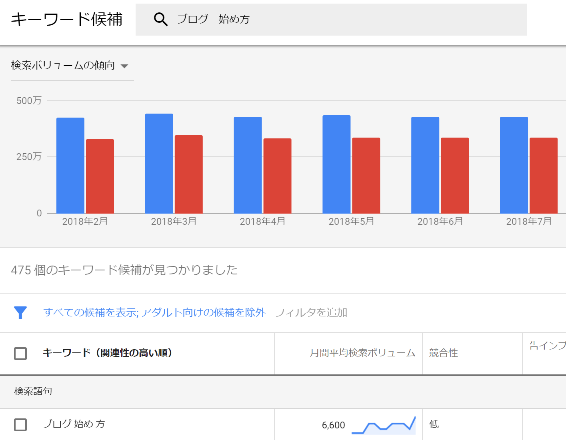Tick the checkbox for ブログ 始め 方 row
The width and height of the screenshot is (566, 440).
[20, 424]
